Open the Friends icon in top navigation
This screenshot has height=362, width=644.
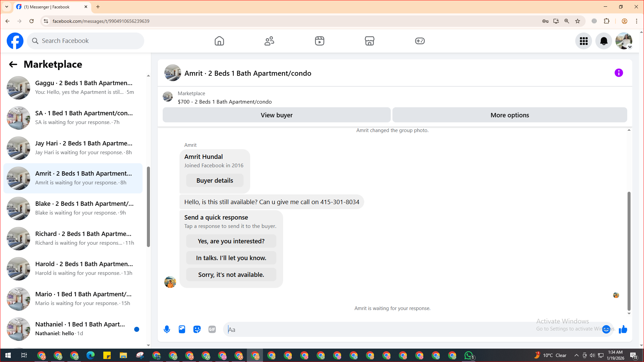click(x=269, y=41)
